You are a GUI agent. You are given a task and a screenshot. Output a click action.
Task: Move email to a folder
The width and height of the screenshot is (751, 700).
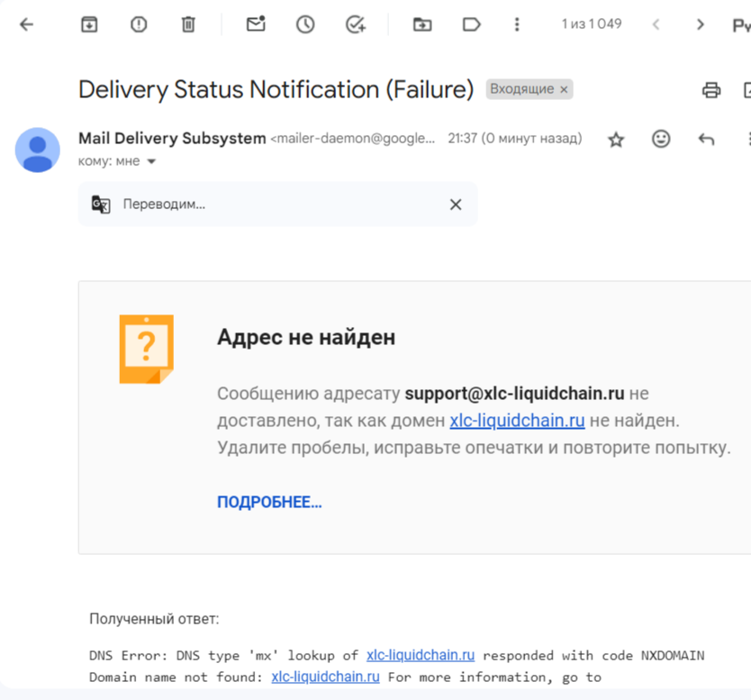click(x=422, y=25)
